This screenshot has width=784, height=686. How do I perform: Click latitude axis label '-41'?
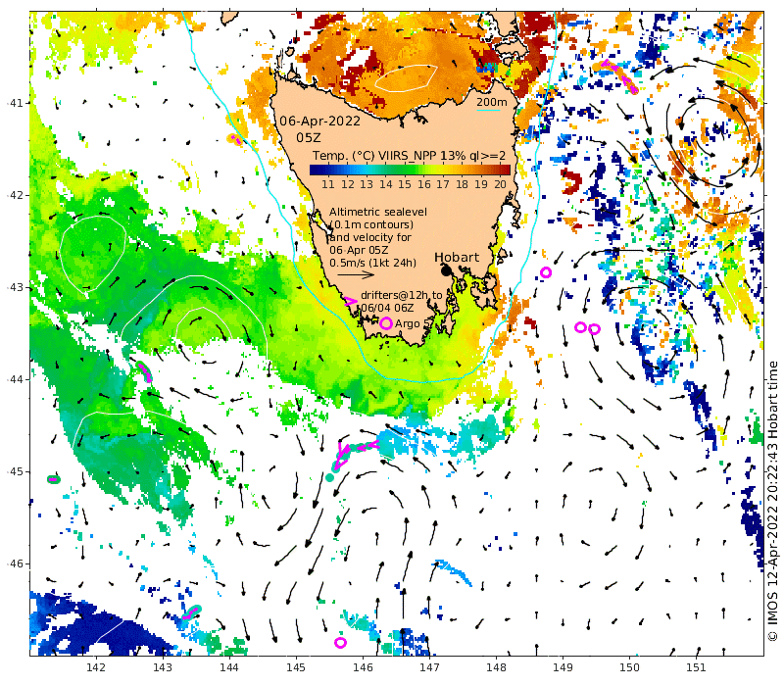(13, 103)
